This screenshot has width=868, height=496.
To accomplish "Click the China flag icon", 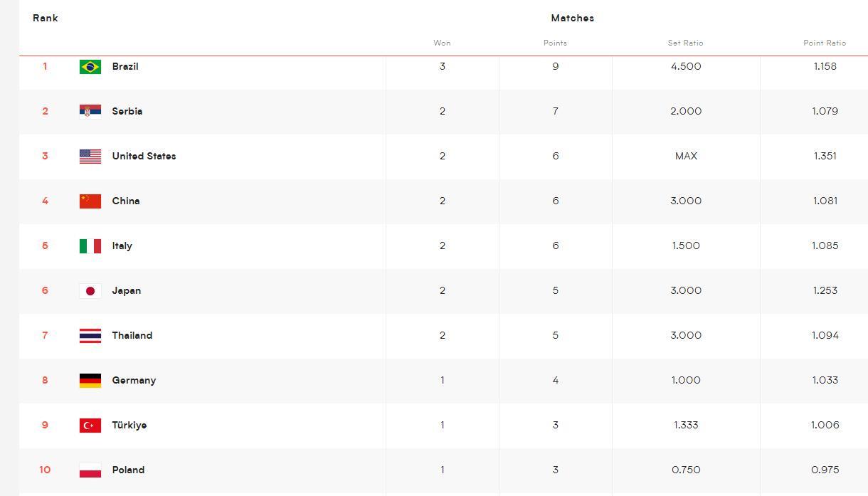I will [90, 201].
